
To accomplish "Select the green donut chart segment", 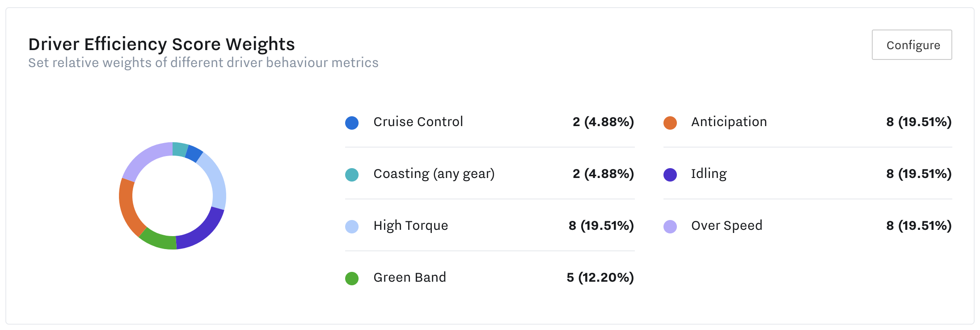I will [157, 240].
